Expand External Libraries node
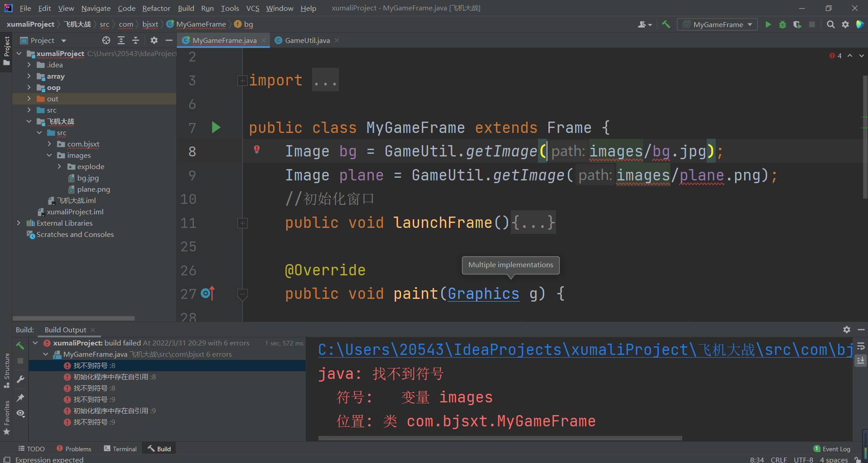This screenshot has height=463, width=868. point(19,223)
